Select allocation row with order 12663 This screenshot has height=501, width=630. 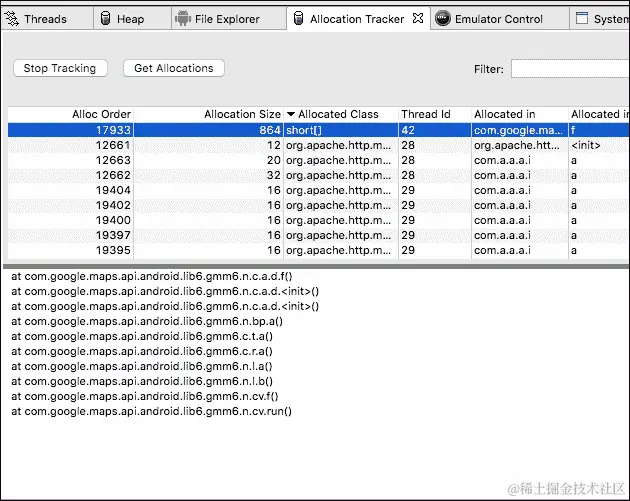coord(319,160)
